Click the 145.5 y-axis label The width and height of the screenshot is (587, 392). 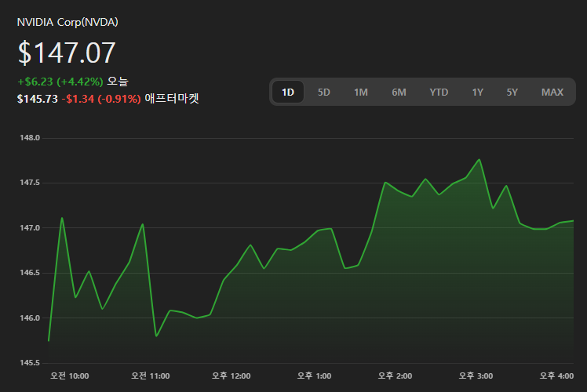click(30, 363)
